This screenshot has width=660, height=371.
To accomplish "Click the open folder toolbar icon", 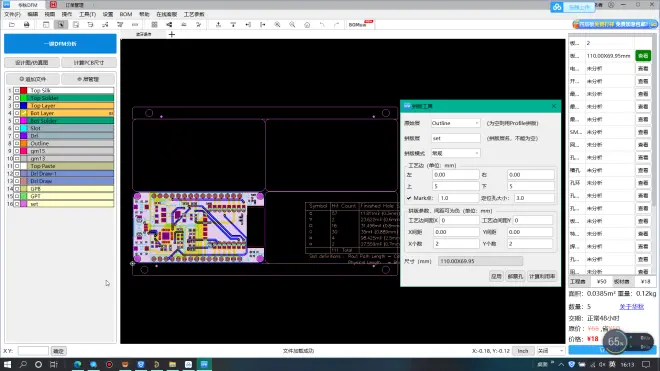I will pyautogui.click(x=12, y=25).
